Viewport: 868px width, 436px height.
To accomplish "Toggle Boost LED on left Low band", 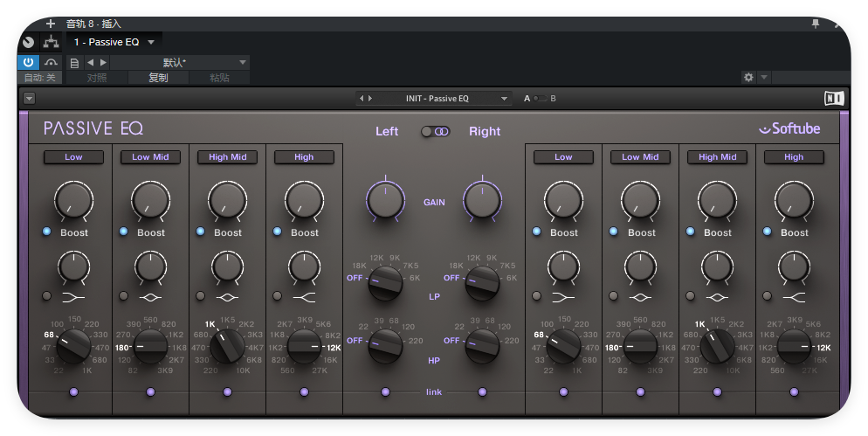I will (47, 232).
